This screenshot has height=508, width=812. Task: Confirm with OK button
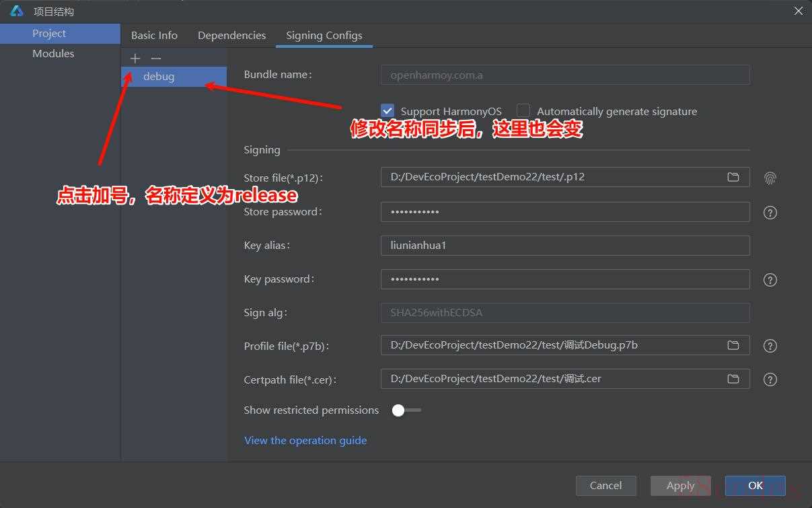point(755,485)
